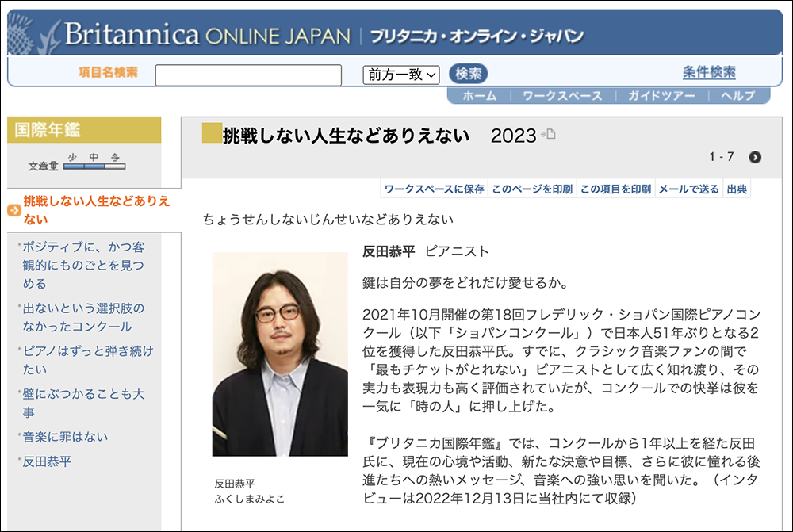Click このページを印刷 to print page
Screen dimensions: 793x532
(x=531, y=189)
